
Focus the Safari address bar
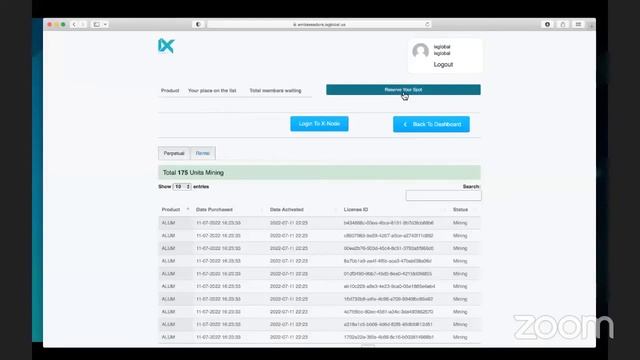point(319,24)
